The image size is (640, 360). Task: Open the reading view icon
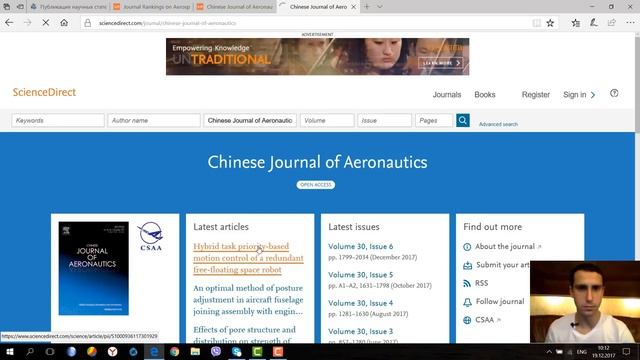pos(536,23)
